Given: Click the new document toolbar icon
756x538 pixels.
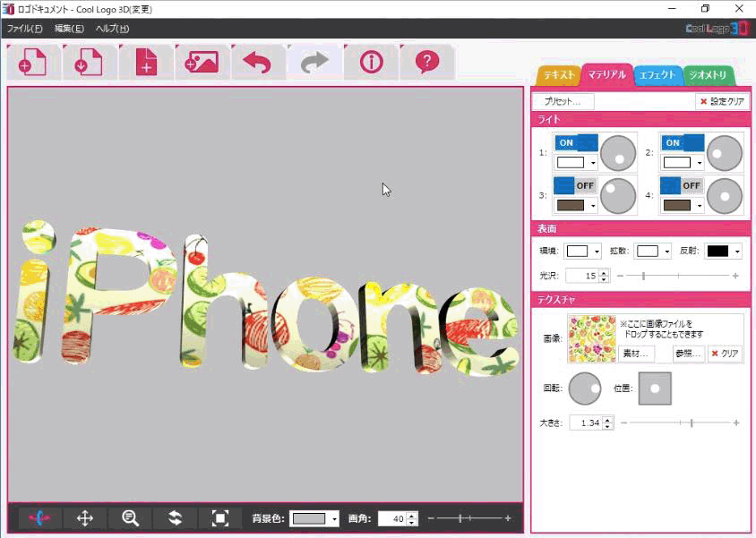Looking at the screenshot, I should (33, 62).
